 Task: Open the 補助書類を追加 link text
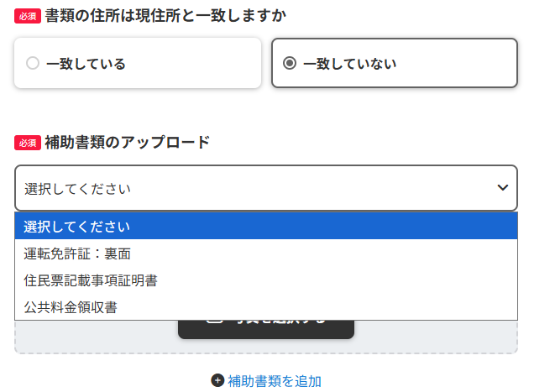275,381
